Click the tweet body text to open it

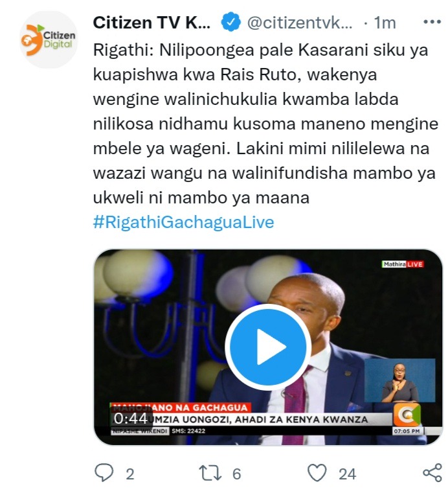(x=265, y=124)
